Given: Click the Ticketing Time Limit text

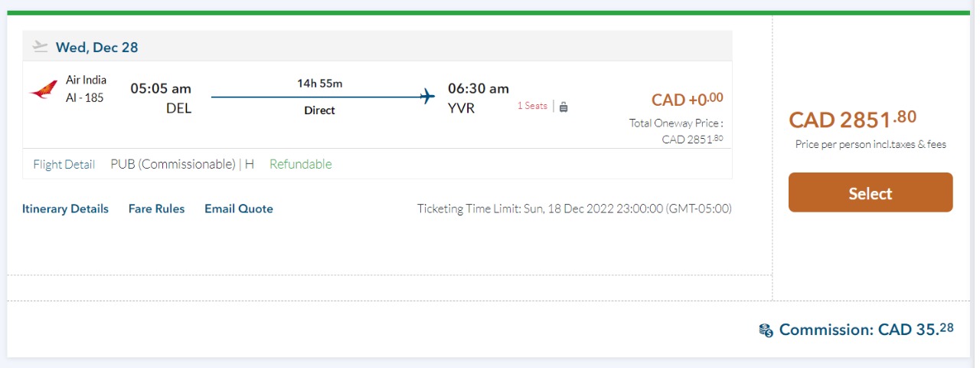Looking at the screenshot, I should coord(574,209).
